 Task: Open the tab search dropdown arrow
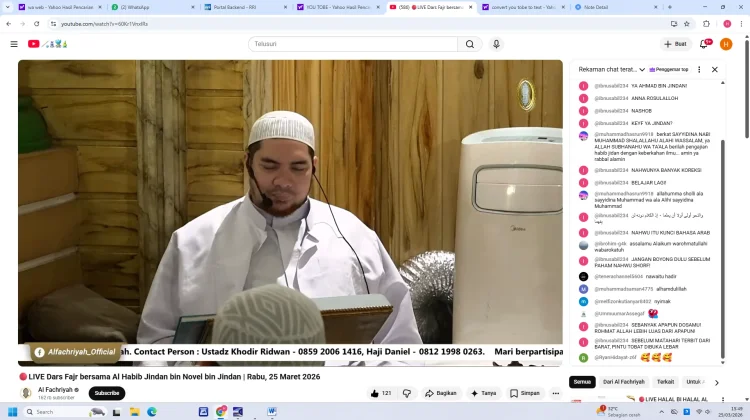[7, 7]
